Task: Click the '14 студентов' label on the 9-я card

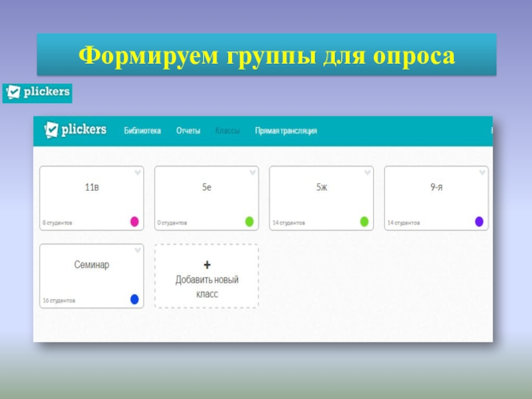Action: point(404,223)
